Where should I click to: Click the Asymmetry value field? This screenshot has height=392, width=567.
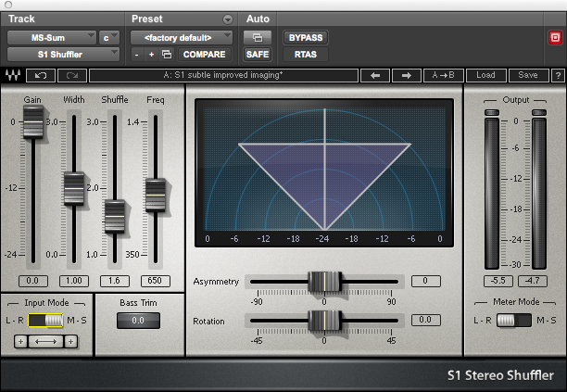426,281
